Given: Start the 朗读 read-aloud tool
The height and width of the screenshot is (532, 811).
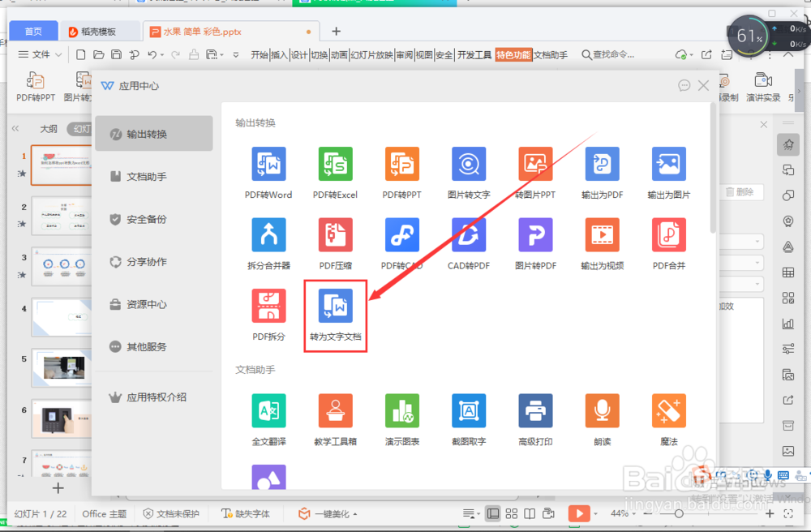Looking at the screenshot, I should coord(602,419).
